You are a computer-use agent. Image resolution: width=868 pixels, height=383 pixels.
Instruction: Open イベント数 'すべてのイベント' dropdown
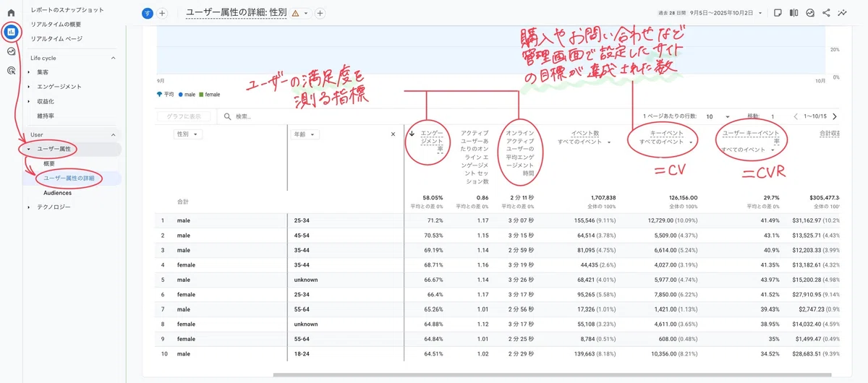pos(584,142)
